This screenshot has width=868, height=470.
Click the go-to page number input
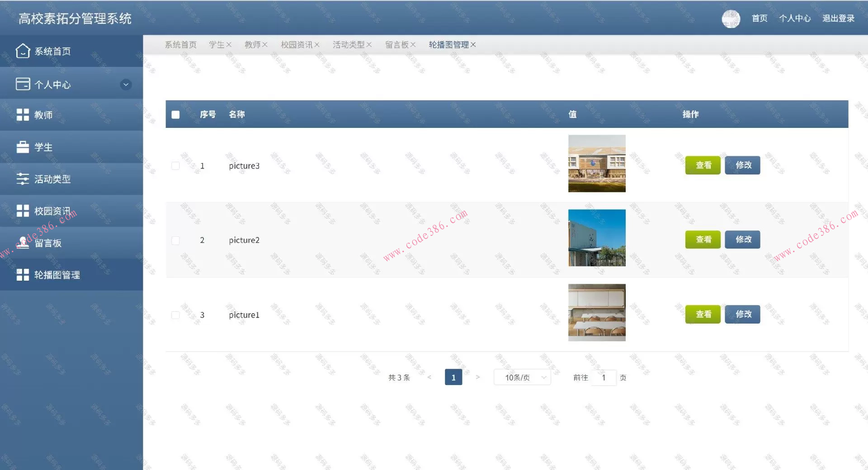pyautogui.click(x=604, y=377)
